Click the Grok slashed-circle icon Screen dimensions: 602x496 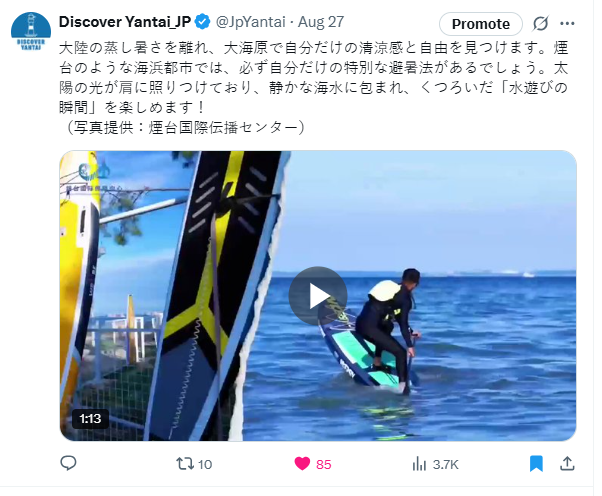541,24
